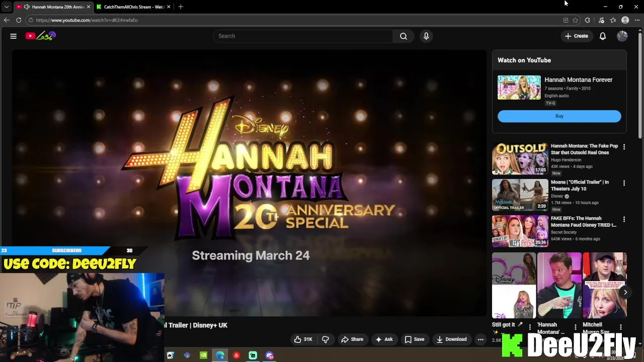Open the tab search dropdown
Image resolution: width=644 pixels, height=362 pixels.
point(6,7)
